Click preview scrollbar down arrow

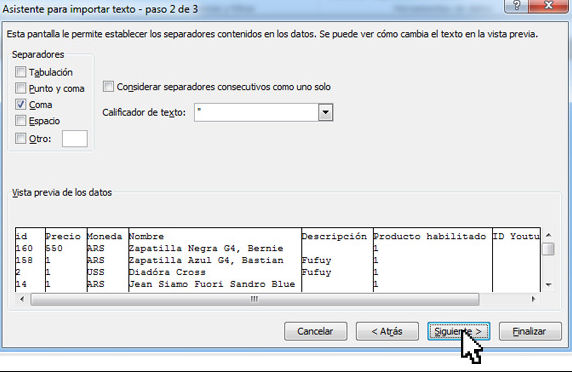[x=548, y=285]
